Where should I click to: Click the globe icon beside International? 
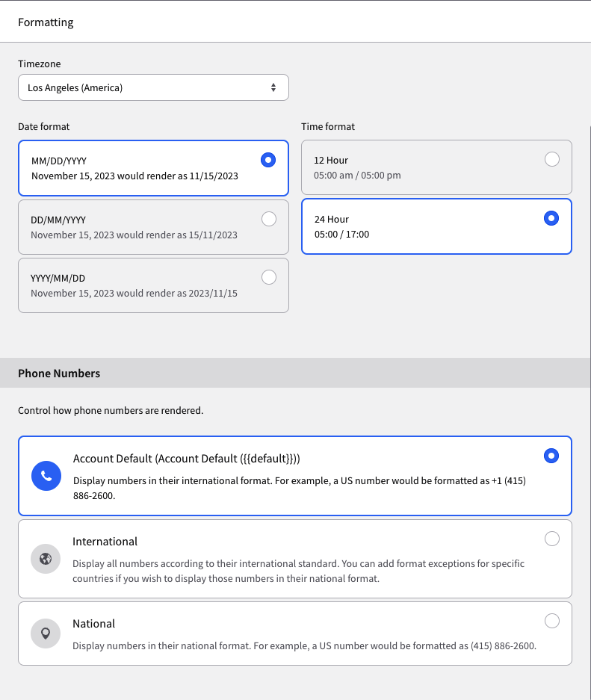46,559
